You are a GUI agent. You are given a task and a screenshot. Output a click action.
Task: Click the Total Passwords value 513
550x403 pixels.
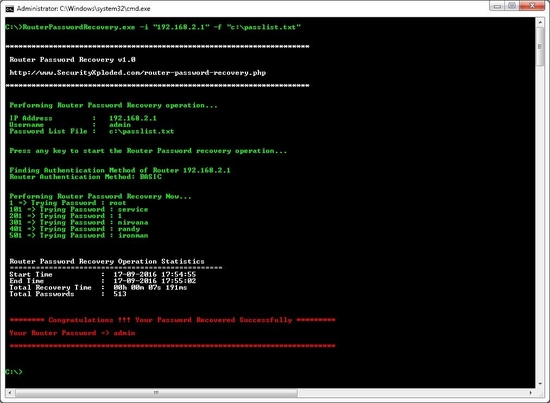pyautogui.click(x=120, y=294)
